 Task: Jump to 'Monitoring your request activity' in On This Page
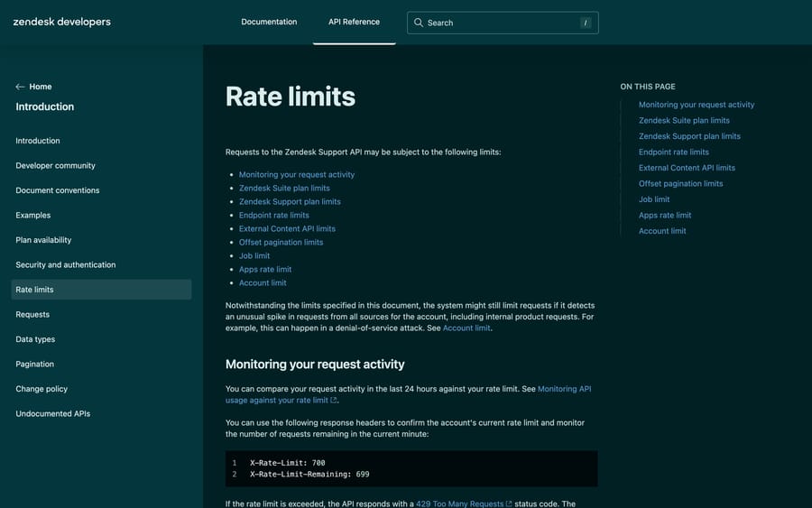pos(697,105)
